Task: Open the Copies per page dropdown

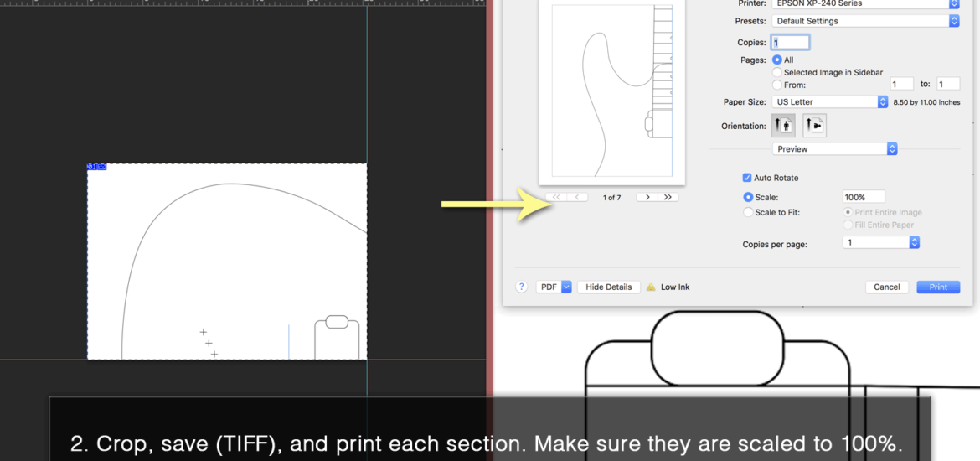Action: point(880,242)
